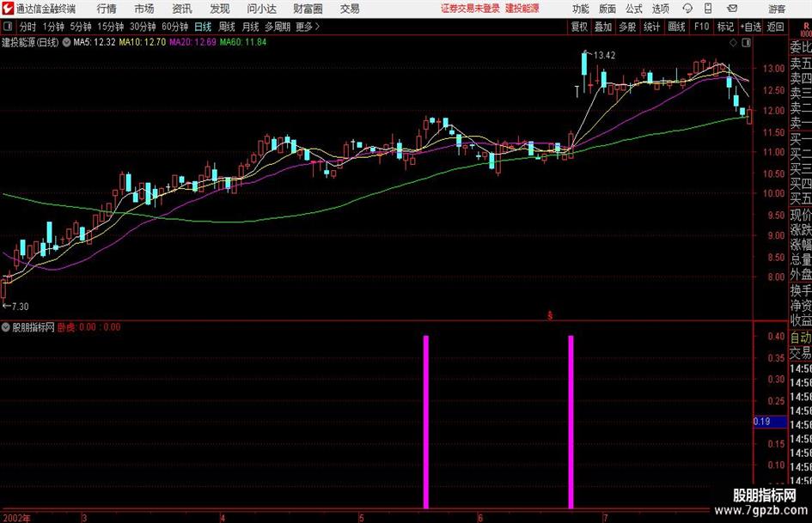The image size is (812, 523).
Task: Switch to 周线 weekly period
Action: (x=227, y=27)
